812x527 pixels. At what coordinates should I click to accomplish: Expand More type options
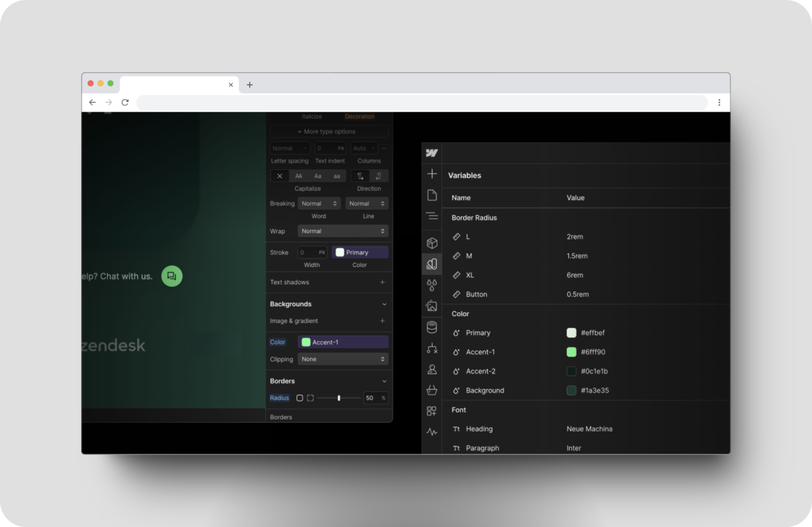point(329,131)
